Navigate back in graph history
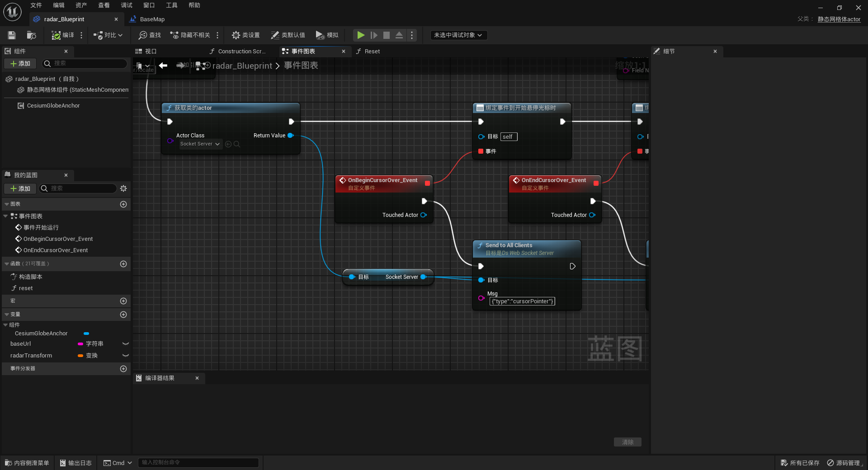Image resolution: width=868 pixels, height=470 pixels. coord(163,66)
